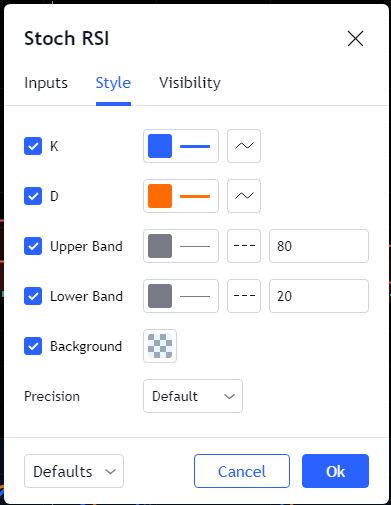Click the Upper Band value field 80
This screenshot has height=505, width=391.
319,246
